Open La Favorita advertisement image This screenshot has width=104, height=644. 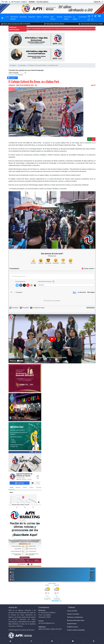(25, 407)
